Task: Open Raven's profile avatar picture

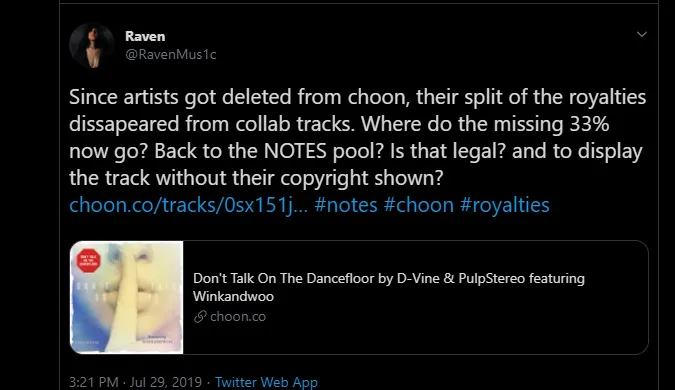Action: pyautogui.click(x=92, y=46)
